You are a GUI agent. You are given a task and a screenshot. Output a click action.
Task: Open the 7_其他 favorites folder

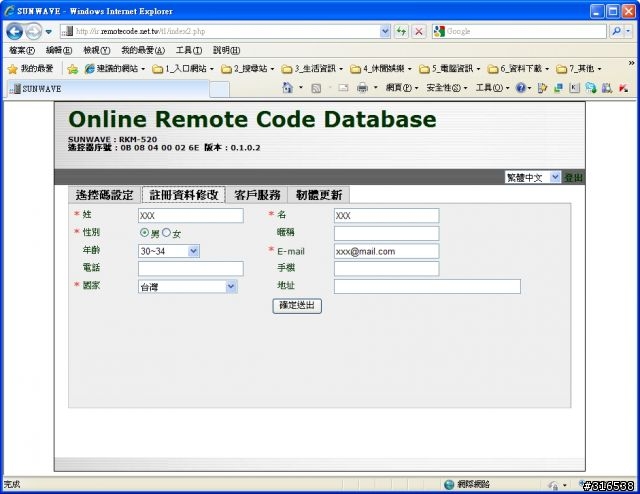(x=579, y=69)
